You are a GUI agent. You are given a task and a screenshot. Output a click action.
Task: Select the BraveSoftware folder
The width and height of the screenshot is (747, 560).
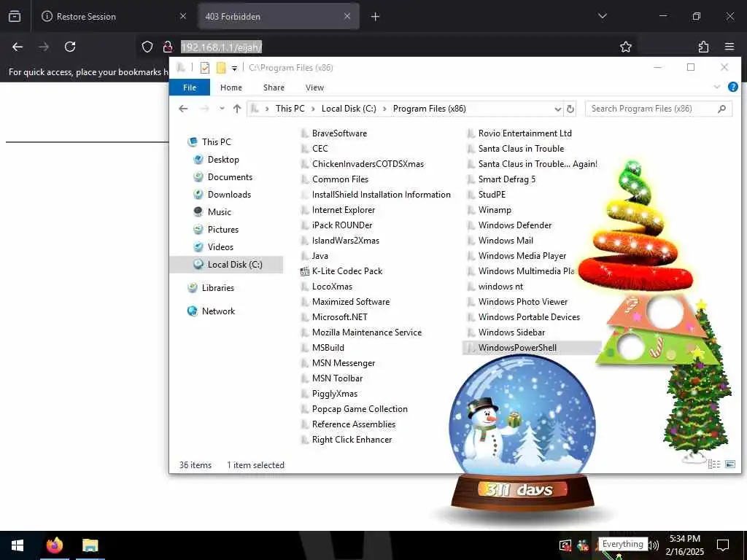[x=339, y=133]
